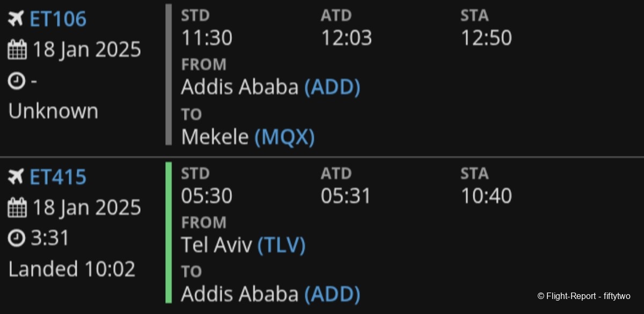Click the green status bar of ET415

click(x=169, y=232)
